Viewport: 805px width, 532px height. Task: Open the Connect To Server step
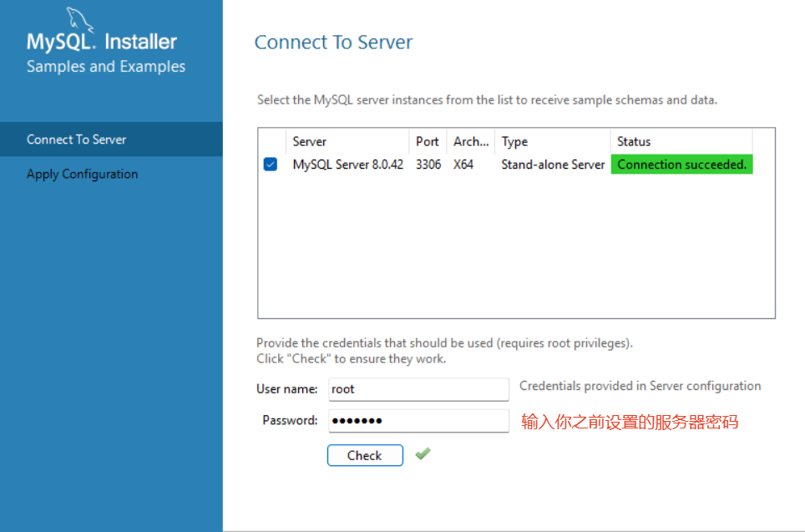111,139
